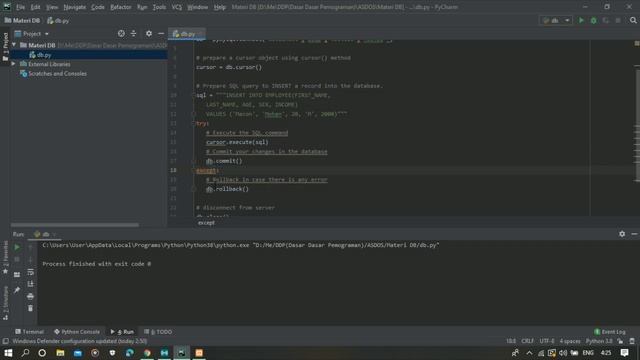Click the locate-in-tree target icon in Project panel
This screenshot has width=640, height=360.
(x=121, y=33)
